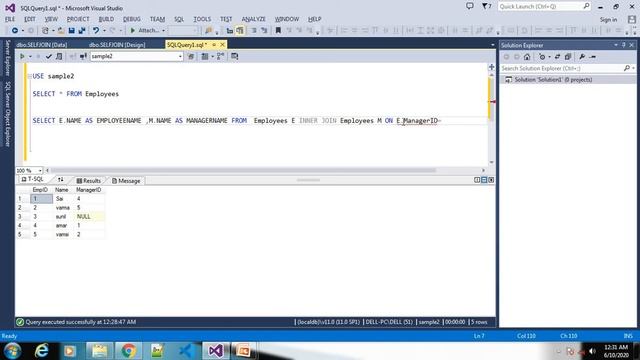Toggle auto-hide pin on Solution Explorer
Viewport: 640px width, 360px height.
pos(624,45)
